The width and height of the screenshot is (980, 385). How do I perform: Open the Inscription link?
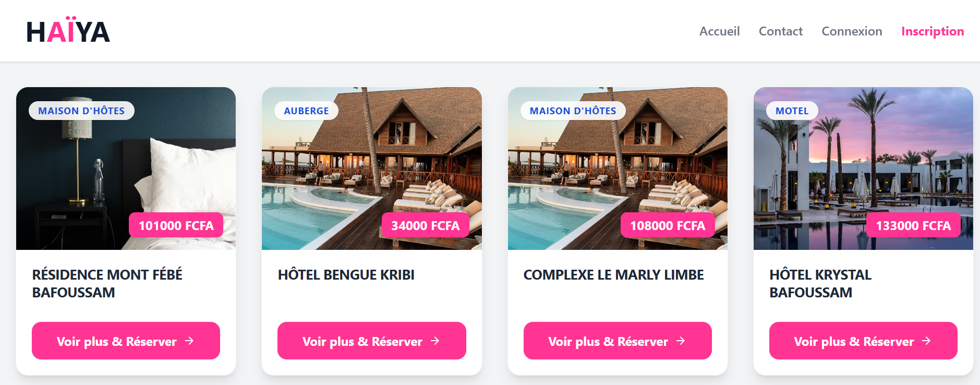tap(933, 31)
